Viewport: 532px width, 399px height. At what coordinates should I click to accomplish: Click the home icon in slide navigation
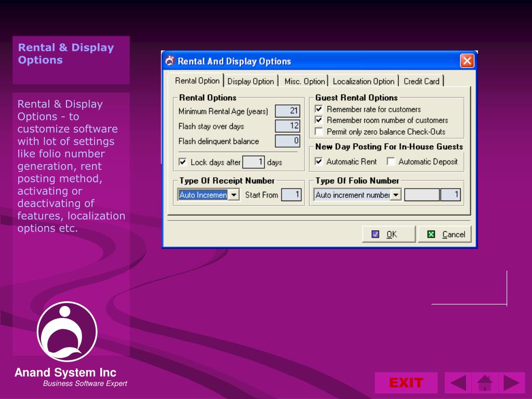[485, 383]
